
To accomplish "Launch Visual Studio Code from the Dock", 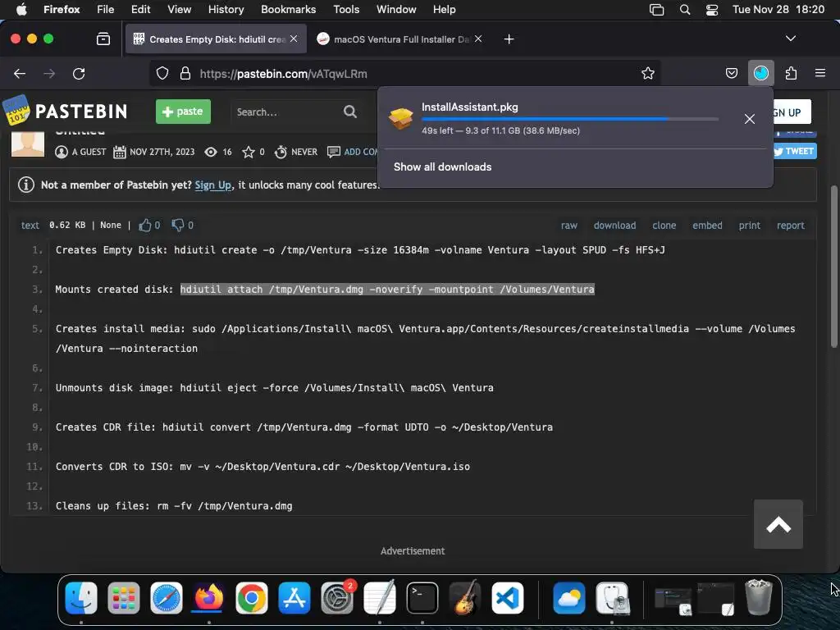I will pyautogui.click(x=507, y=598).
